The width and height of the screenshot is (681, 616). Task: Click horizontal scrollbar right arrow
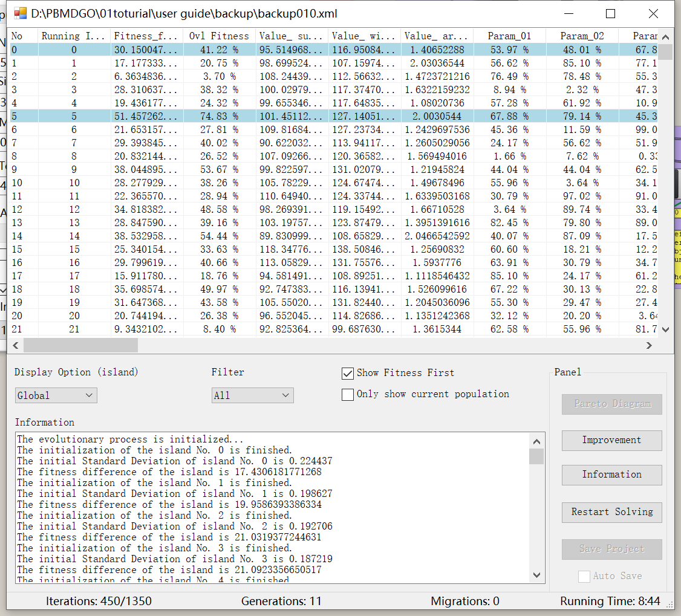pos(650,346)
